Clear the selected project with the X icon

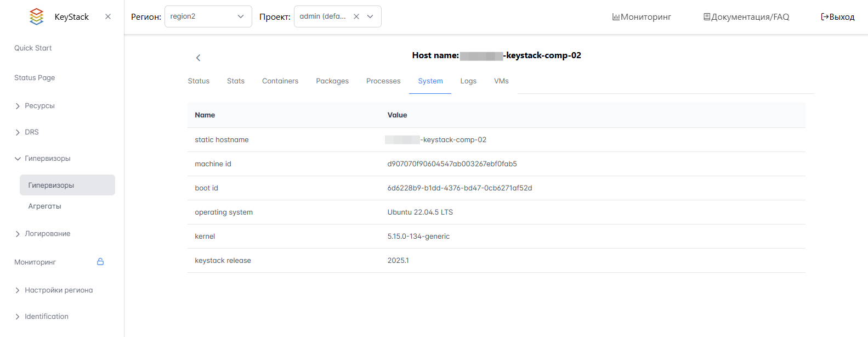tap(356, 16)
